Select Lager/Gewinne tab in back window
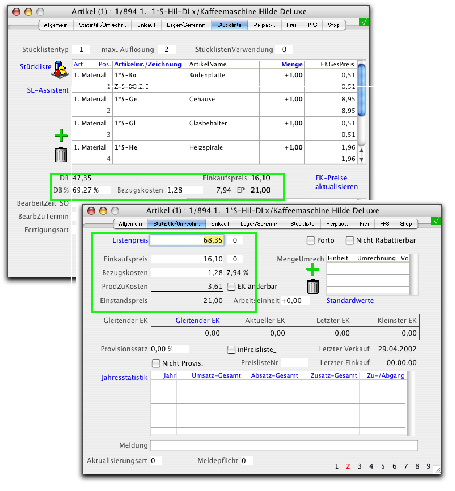Screen dimensions: 455x491 click(x=186, y=25)
